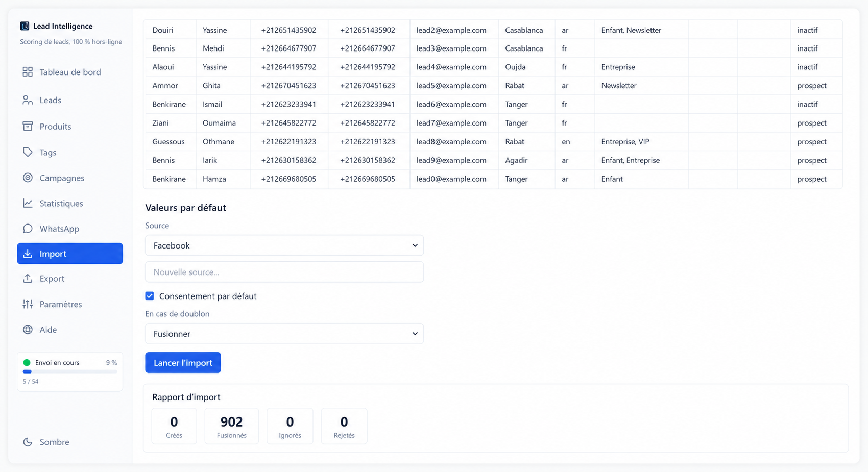Open the Tags menu item
868x472 pixels.
(70, 152)
